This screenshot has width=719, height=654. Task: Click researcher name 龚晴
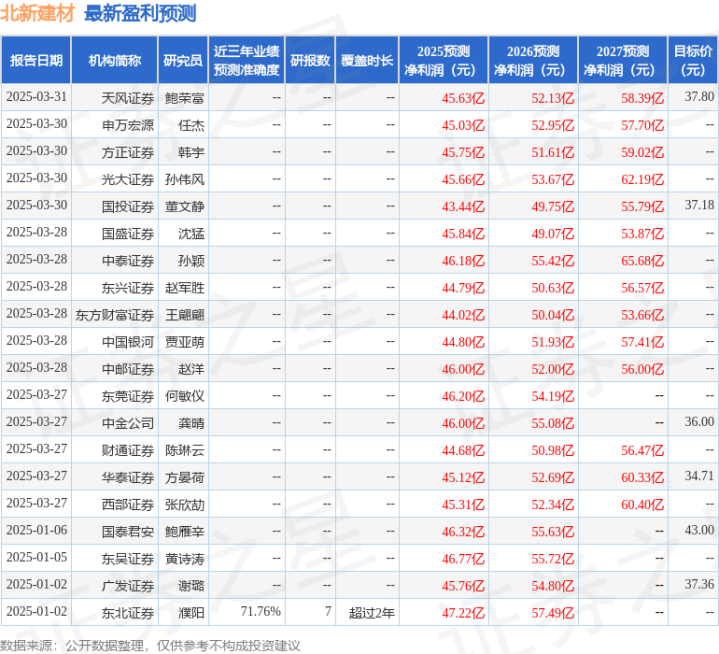191,423
